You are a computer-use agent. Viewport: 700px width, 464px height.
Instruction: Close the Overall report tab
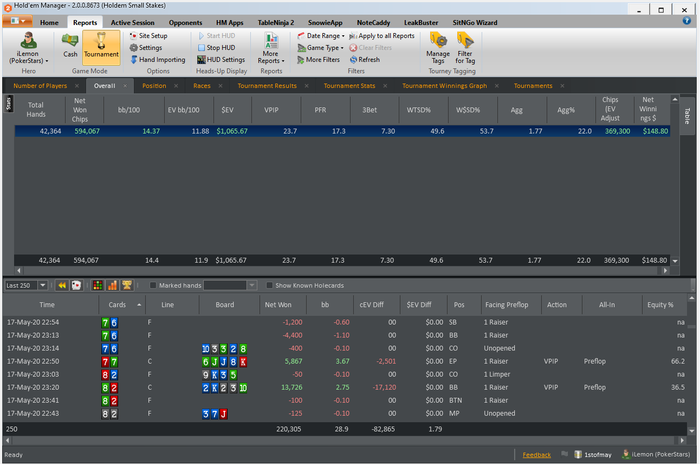[125, 86]
